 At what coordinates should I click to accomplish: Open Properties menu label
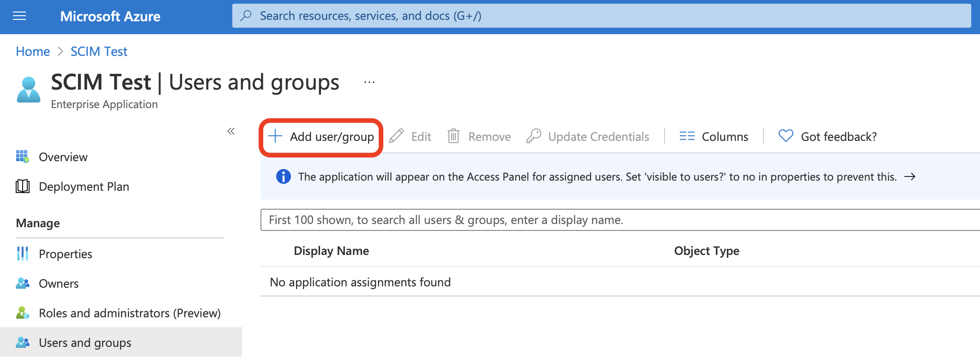(66, 254)
